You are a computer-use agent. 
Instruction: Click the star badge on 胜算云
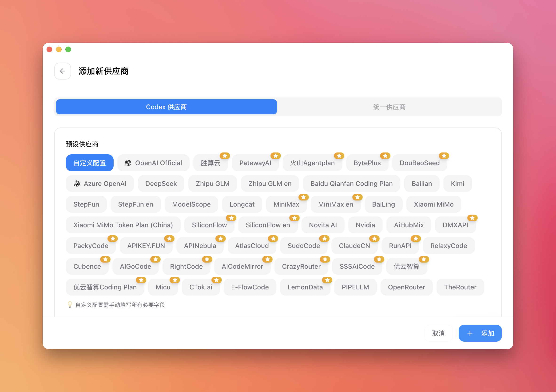tap(225, 156)
